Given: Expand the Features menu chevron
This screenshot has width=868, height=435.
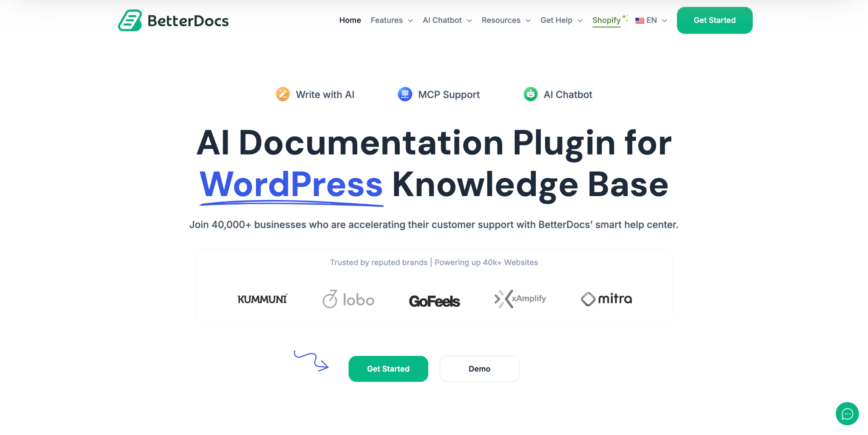Looking at the screenshot, I should pos(410,20).
